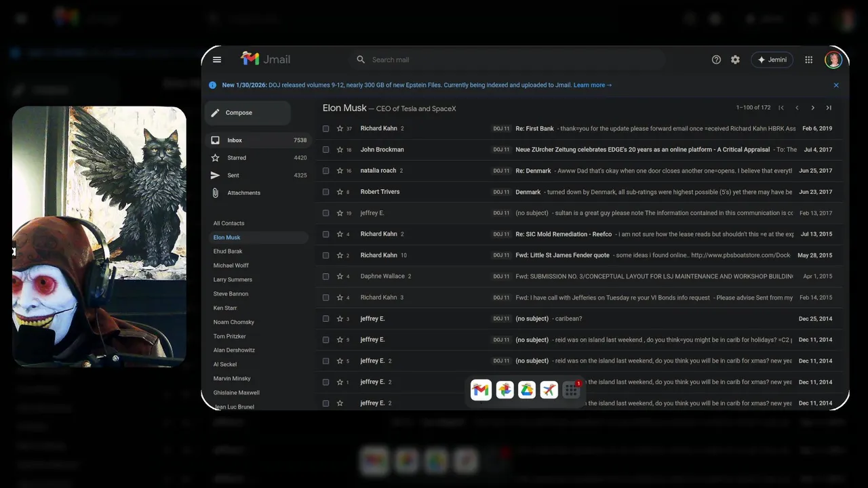
Task: Star the Daphne Wallace email
Action: pos(340,277)
